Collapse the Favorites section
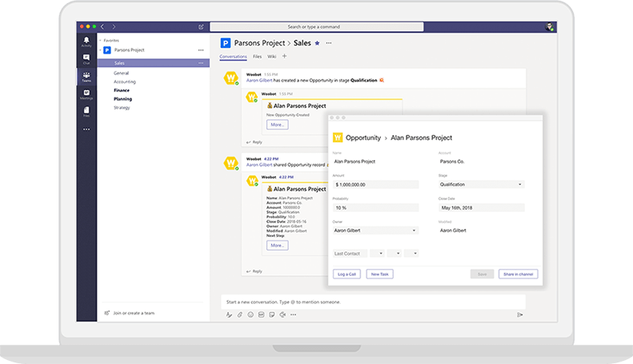This screenshot has width=633, height=364. (101, 40)
